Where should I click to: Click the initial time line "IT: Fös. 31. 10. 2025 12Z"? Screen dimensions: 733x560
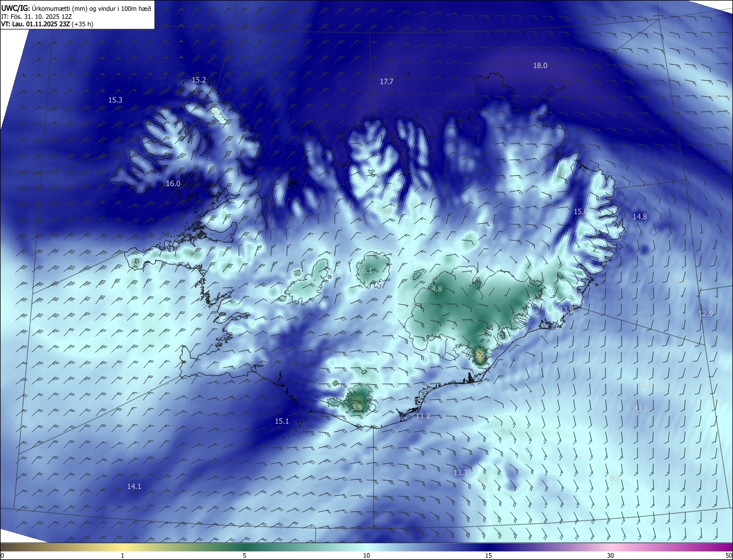click(x=37, y=16)
